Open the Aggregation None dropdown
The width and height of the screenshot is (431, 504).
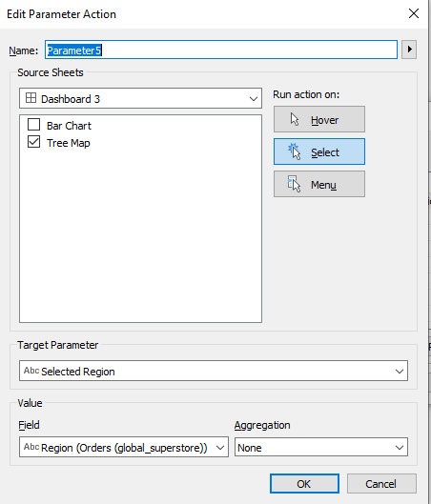(321, 447)
